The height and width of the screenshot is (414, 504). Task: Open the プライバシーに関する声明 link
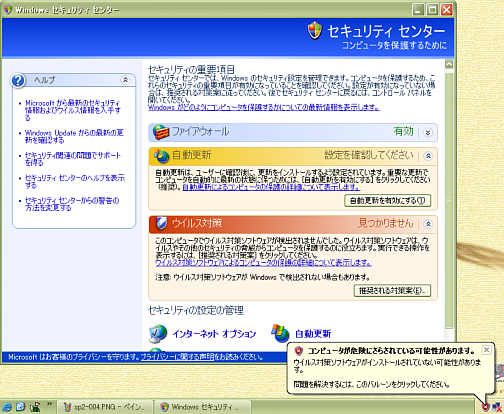click(x=177, y=357)
